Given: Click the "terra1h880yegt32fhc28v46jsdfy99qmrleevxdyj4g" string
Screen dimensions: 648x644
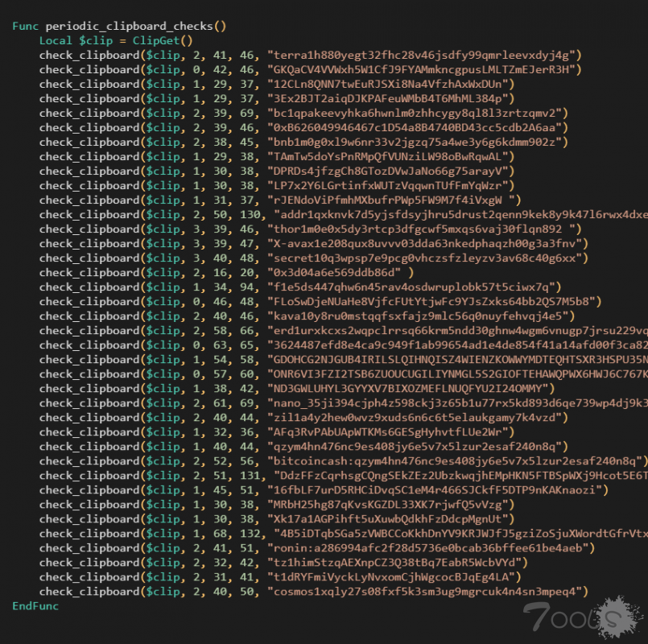Looking at the screenshot, I should point(424,55).
